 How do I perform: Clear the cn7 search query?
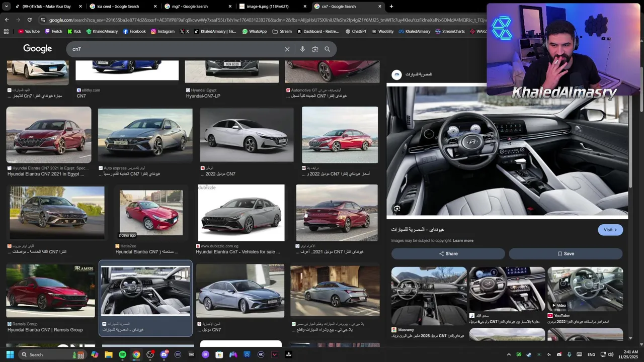point(287,49)
